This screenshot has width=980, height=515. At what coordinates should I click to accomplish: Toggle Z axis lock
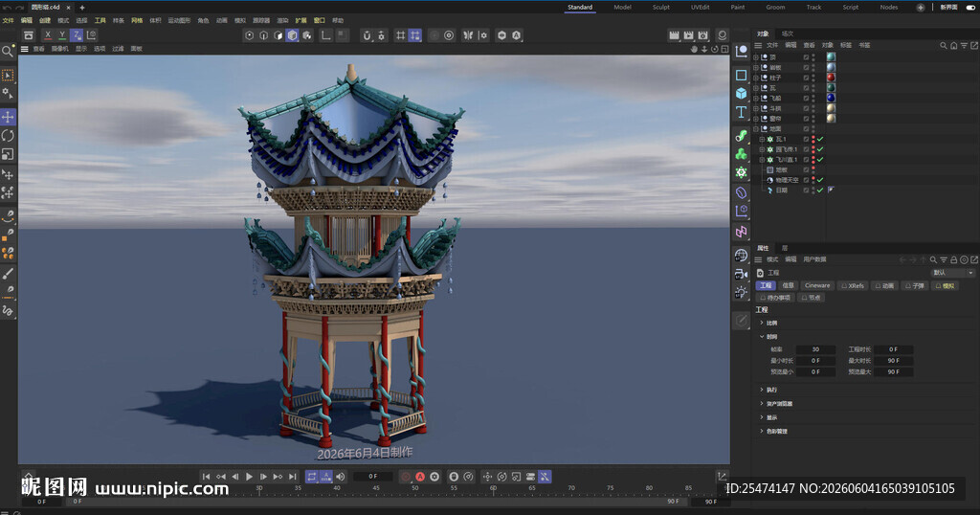tap(77, 35)
